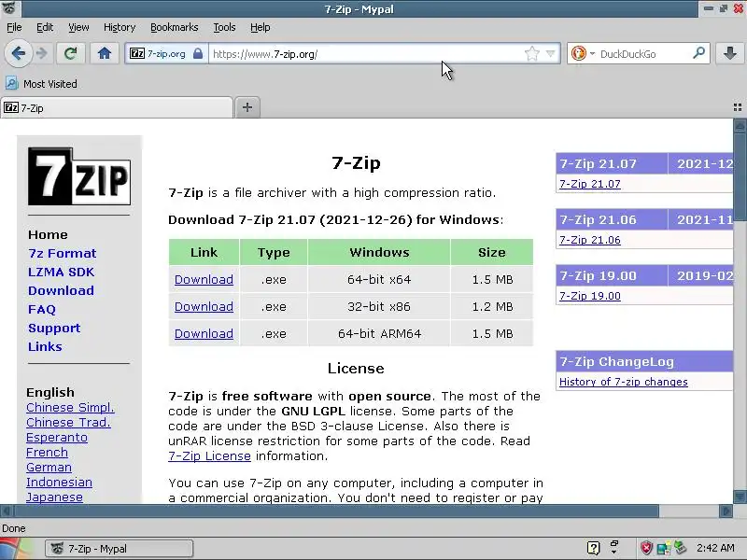Open the History menu
The height and width of the screenshot is (560, 747).
pos(120,27)
